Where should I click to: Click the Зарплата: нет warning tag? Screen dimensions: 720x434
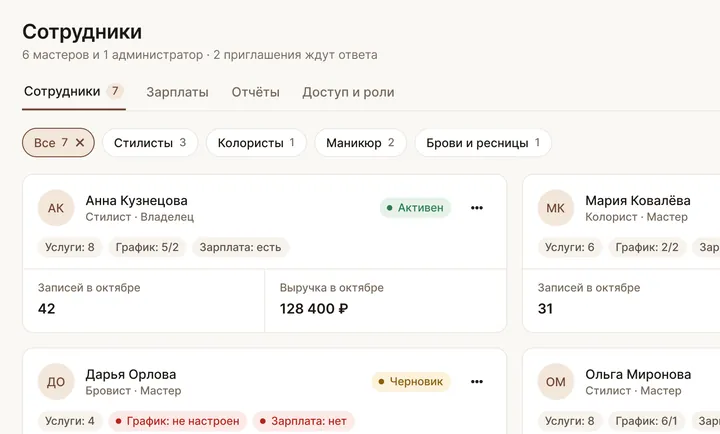[x=304, y=421]
